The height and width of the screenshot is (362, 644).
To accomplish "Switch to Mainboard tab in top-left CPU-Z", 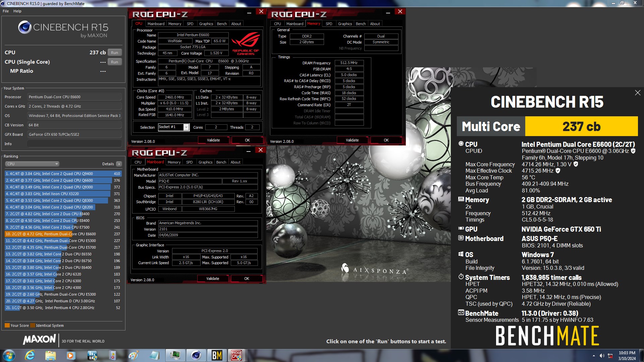I will 156,24.
